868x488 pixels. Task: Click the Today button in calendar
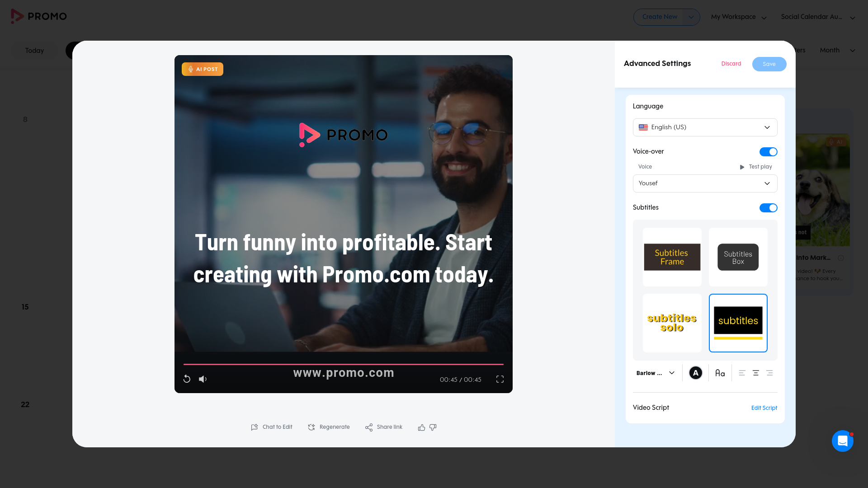point(34,51)
